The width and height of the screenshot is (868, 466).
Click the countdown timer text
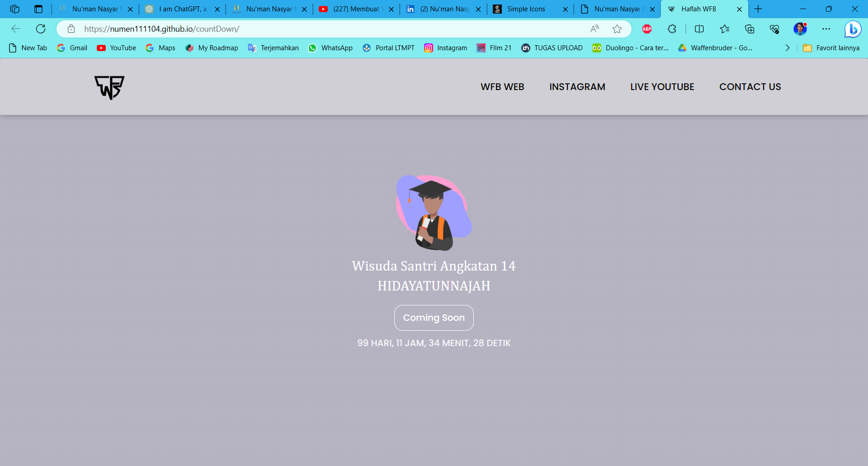point(434,343)
